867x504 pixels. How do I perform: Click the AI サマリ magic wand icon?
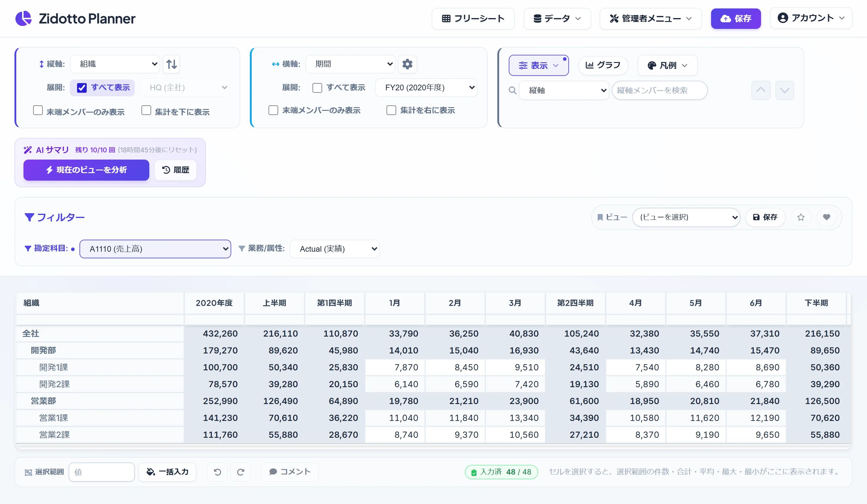pyautogui.click(x=28, y=150)
